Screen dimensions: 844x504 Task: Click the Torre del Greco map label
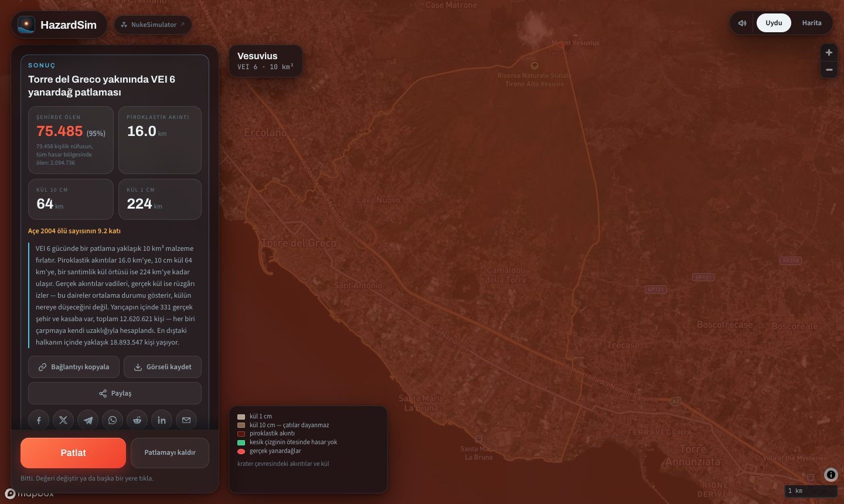point(299,243)
